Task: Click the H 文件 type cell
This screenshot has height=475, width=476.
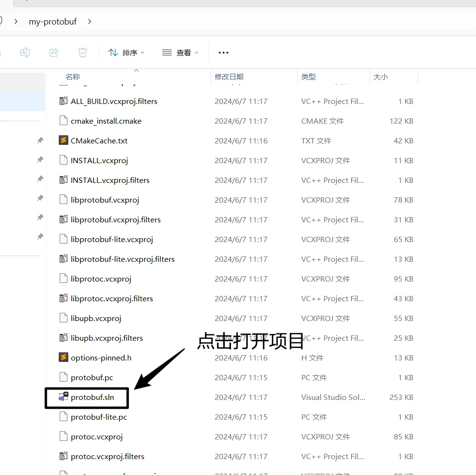Action: (x=312, y=358)
